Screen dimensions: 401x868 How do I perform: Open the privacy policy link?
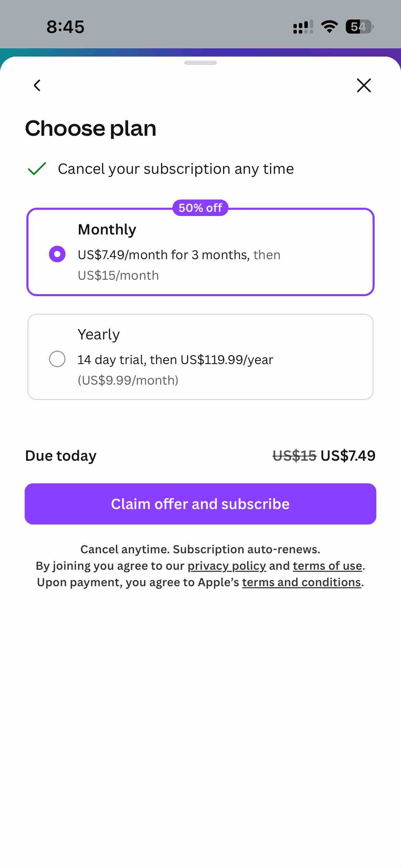coord(227,566)
